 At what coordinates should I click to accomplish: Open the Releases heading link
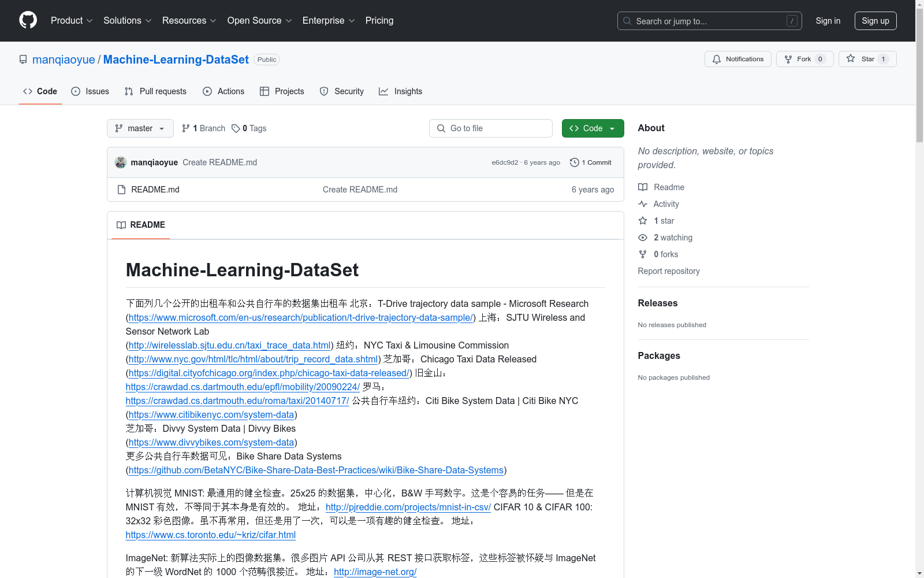[x=658, y=303]
